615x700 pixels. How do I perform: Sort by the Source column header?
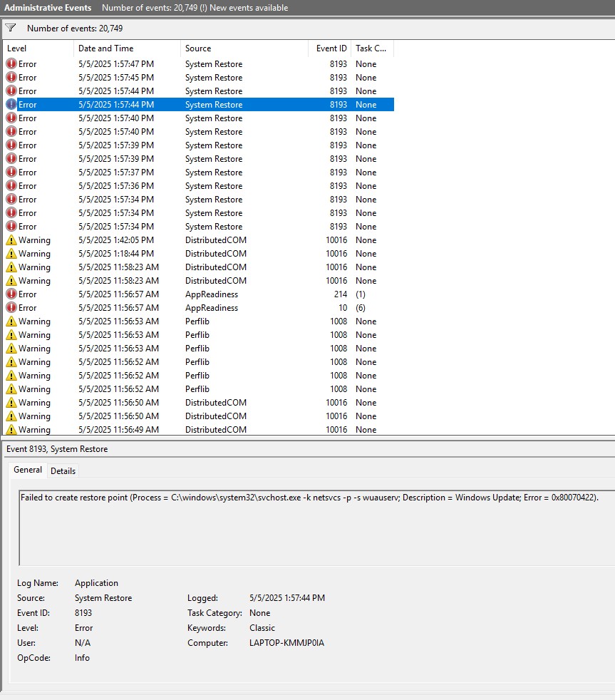pos(244,48)
